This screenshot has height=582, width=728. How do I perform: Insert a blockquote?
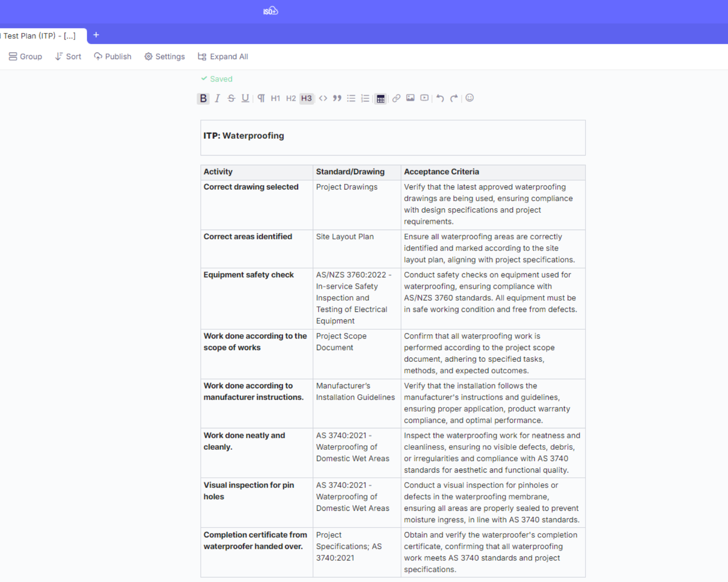tap(337, 98)
